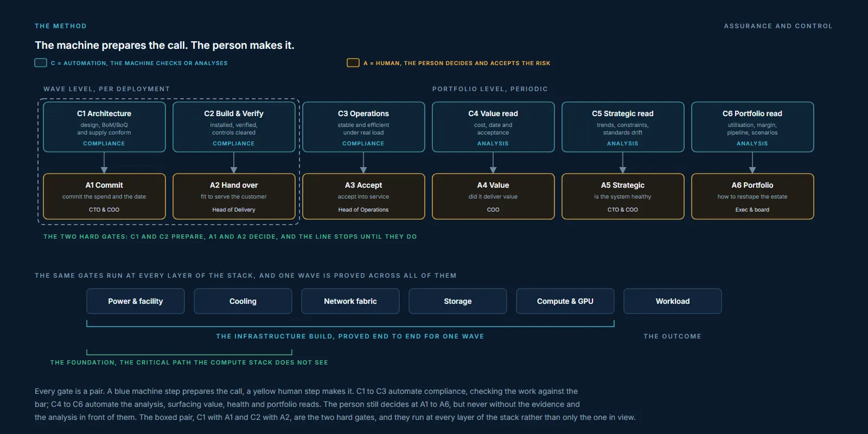
Task: Click the 'THE FOUNDATION, THE CRITICAL PATH' caption
Action: coord(189,362)
